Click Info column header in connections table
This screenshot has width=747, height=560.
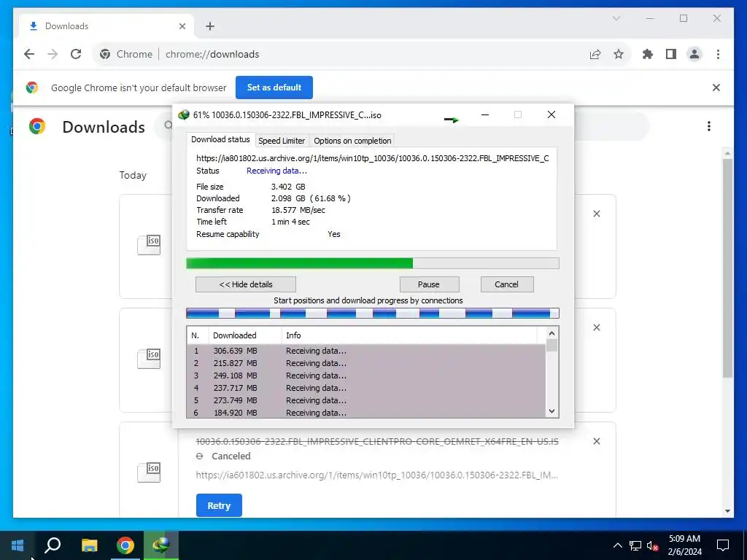(x=409, y=335)
